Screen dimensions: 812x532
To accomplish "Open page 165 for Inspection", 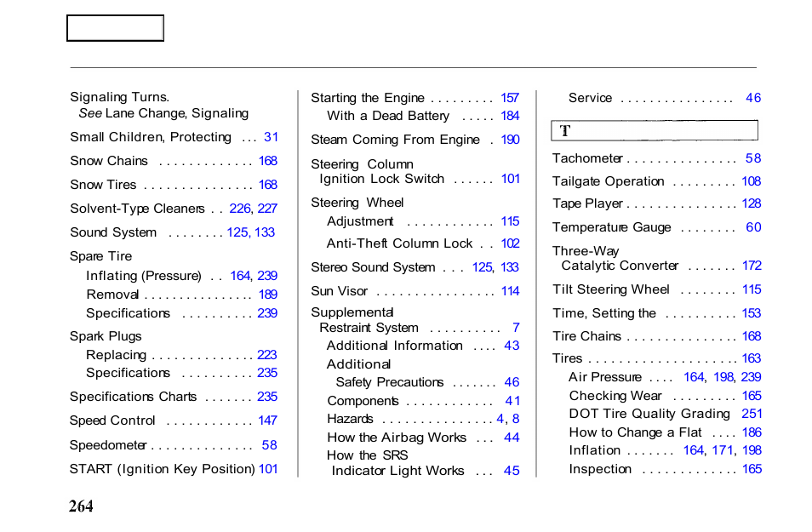I will [x=752, y=469].
